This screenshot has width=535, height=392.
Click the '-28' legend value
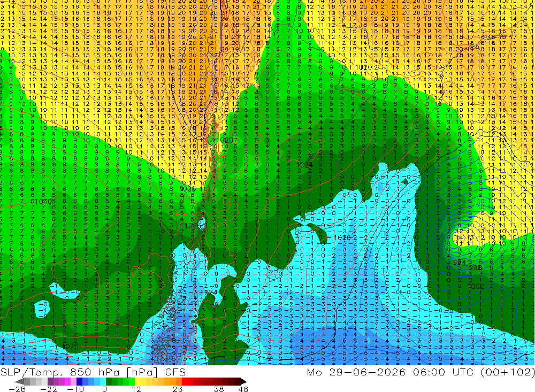coord(17,389)
